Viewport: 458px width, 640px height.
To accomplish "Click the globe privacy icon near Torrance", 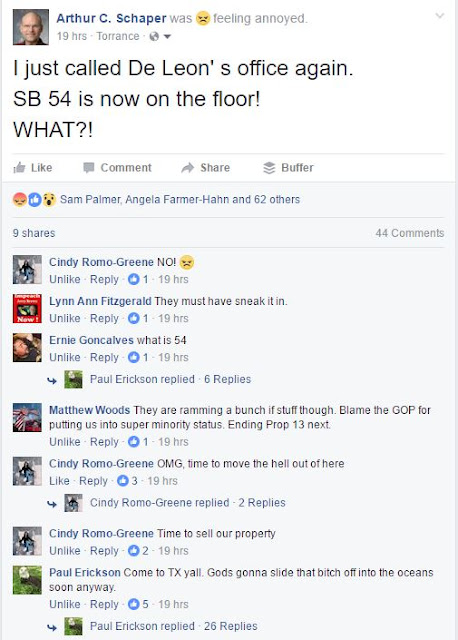I will [x=154, y=36].
